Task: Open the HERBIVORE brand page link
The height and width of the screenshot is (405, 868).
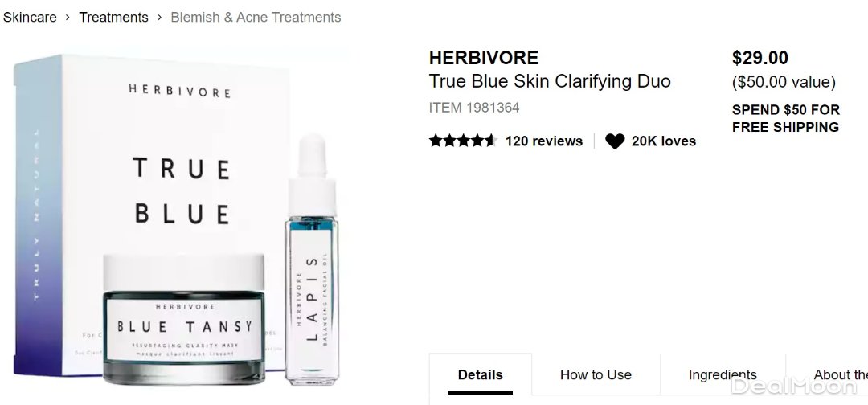Action: point(484,58)
